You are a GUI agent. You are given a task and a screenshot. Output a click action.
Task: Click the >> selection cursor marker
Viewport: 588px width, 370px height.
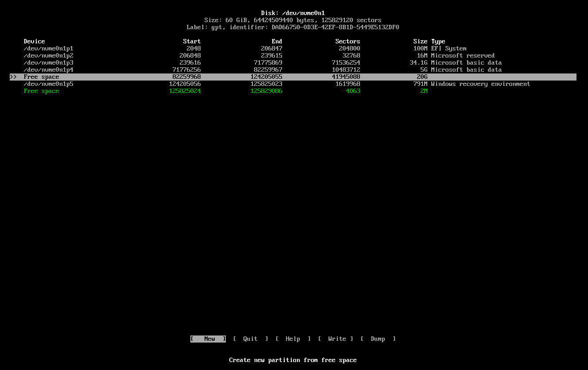click(x=13, y=77)
